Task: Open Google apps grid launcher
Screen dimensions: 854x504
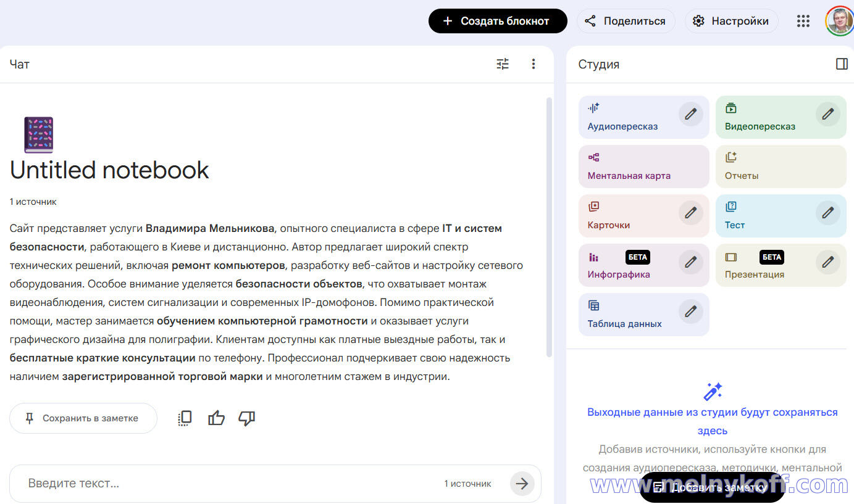Action: [x=803, y=21]
